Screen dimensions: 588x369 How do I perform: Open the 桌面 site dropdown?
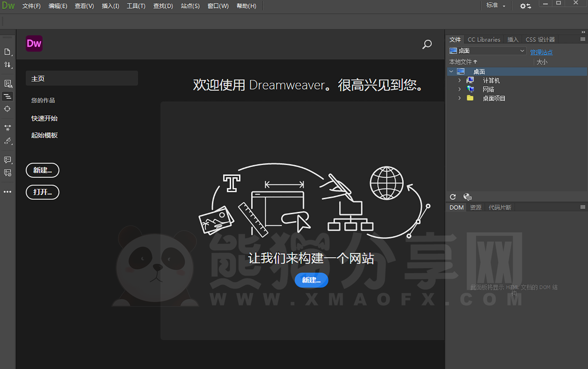pos(487,50)
